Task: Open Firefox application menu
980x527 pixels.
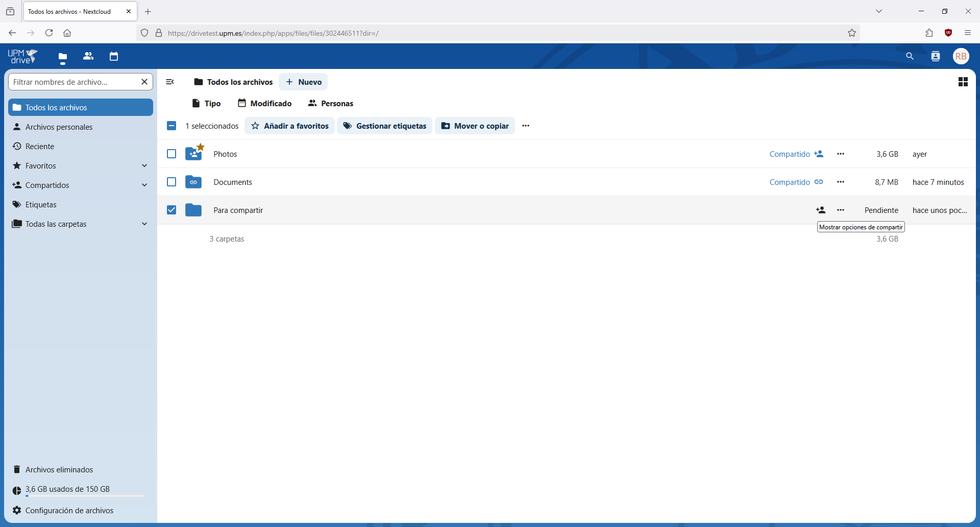Action: tap(968, 33)
